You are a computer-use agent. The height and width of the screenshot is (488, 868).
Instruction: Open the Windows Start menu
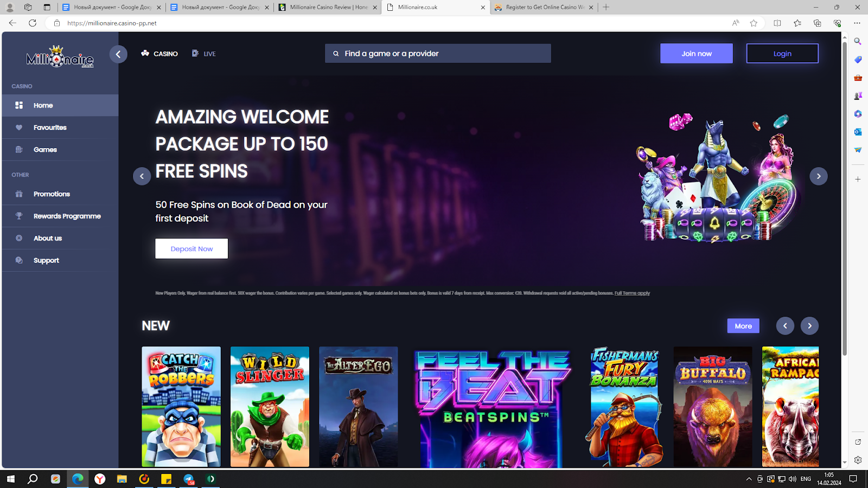point(10,479)
